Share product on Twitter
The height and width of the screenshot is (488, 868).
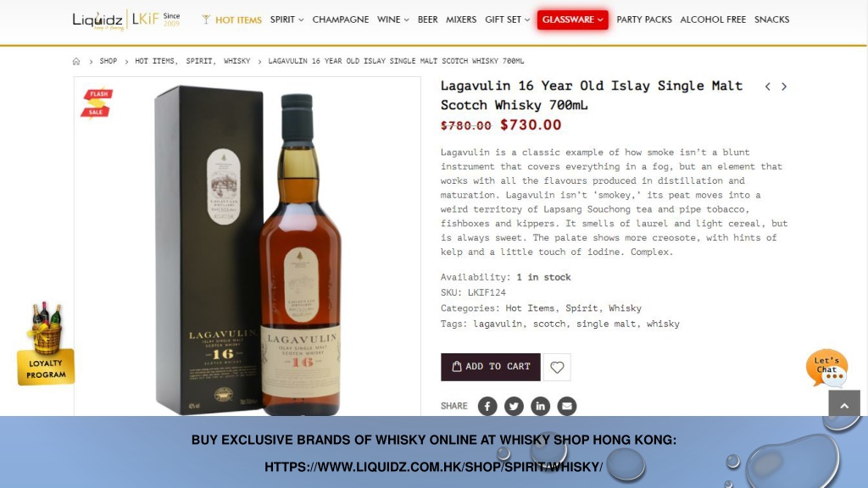pyautogui.click(x=514, y=406)
